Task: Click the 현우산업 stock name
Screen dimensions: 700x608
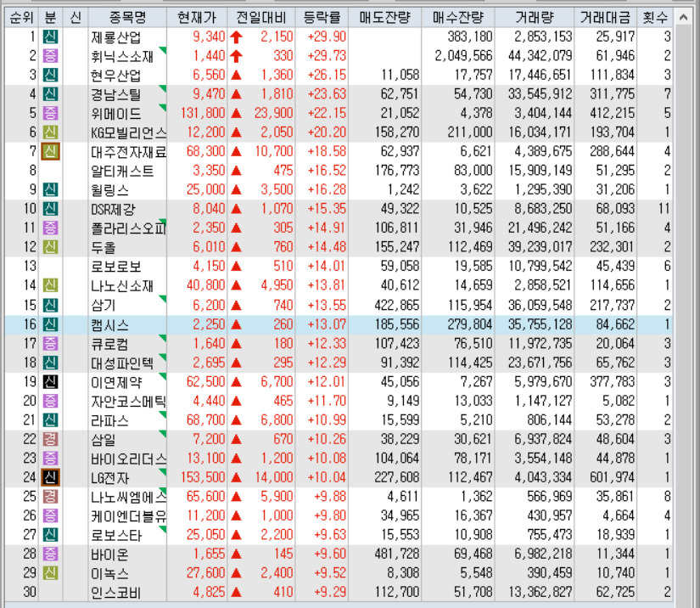Action: [116, 76]
